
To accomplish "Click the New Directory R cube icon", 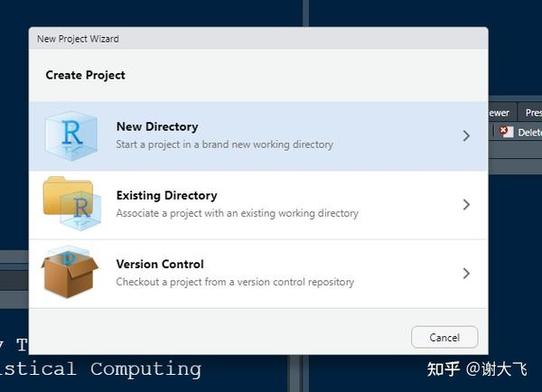I will 70,135.
